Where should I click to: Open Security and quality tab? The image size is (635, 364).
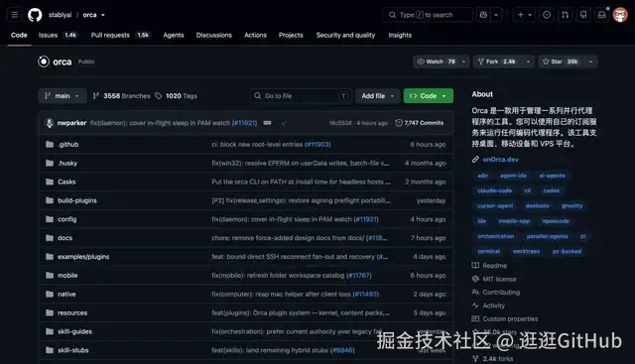coord(345,36)
